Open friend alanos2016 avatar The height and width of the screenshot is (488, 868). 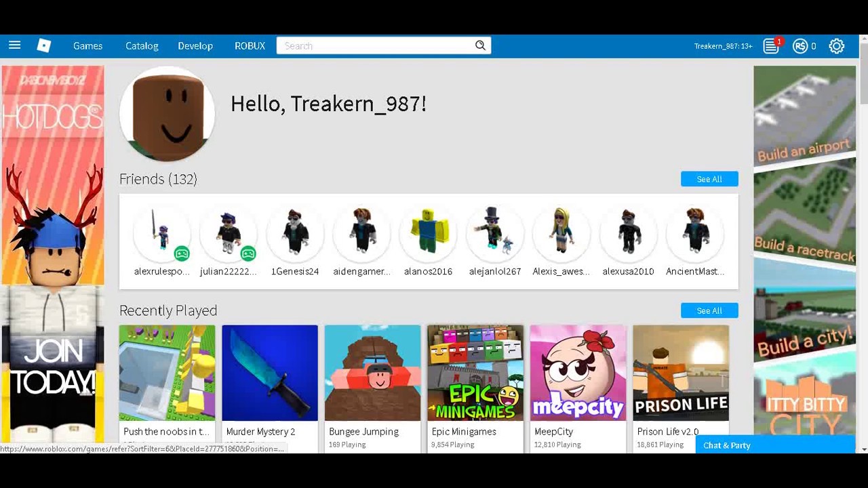[x=428, y=232]
